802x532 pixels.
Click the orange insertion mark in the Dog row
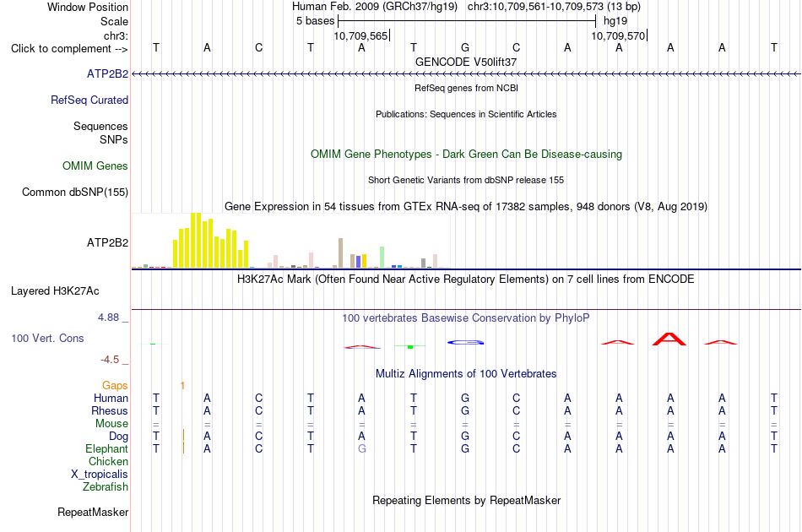[184, 436]
